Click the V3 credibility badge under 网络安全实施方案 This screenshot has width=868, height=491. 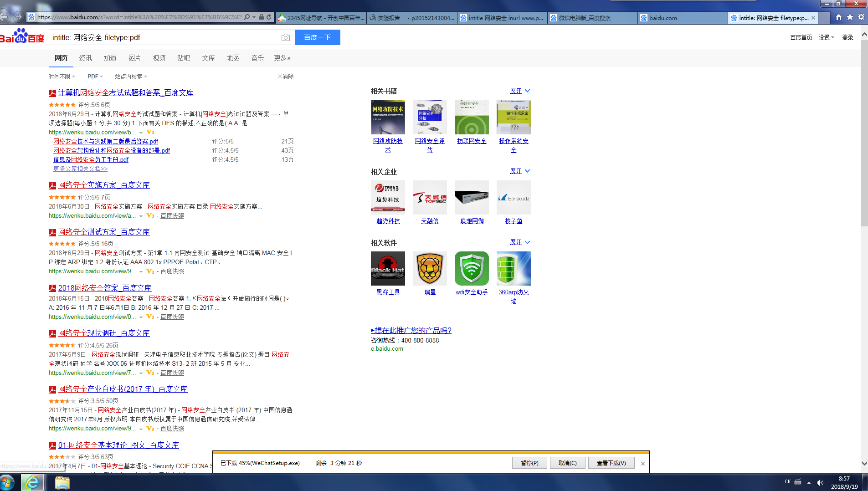150,216
